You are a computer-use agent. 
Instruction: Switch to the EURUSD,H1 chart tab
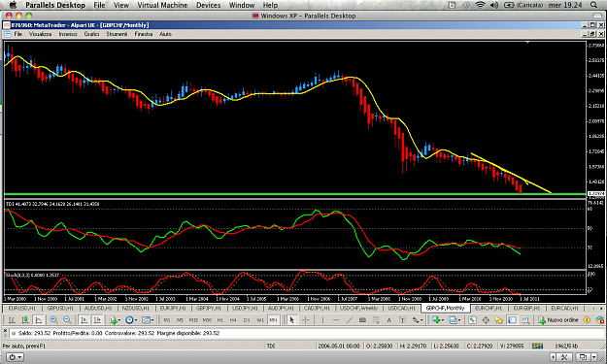21,309
